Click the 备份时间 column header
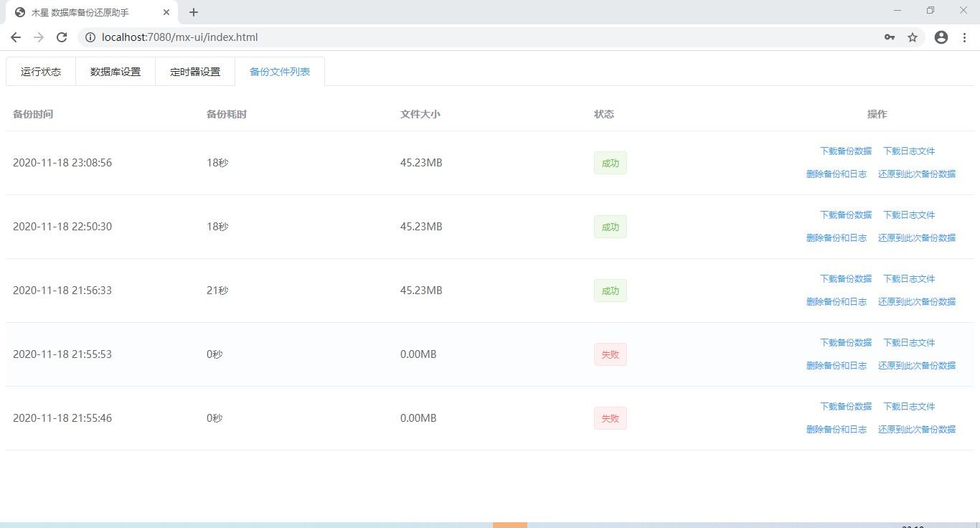 [33, 114]
